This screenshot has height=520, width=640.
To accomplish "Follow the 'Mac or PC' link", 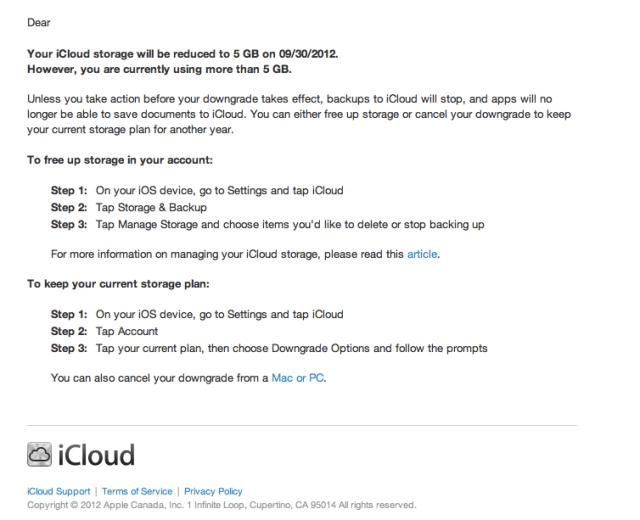I will (299, 378).
